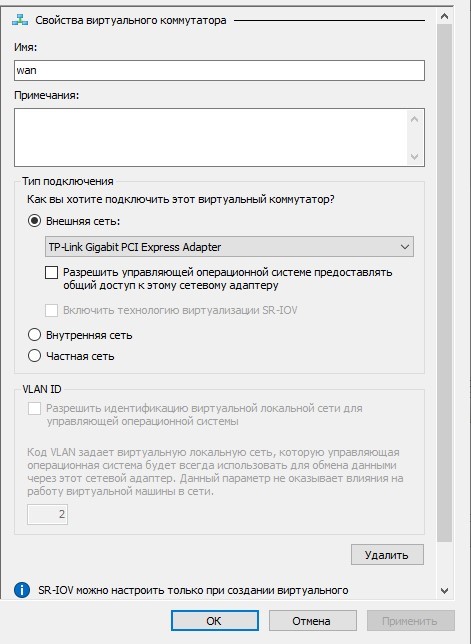
Task: Click the notes box scroll-up arrow
Action: (x=414, y=119)
